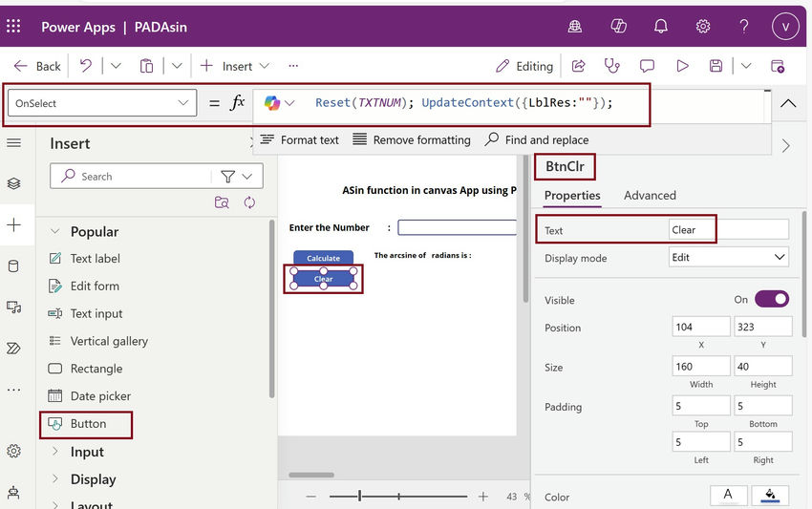Toggle the Visible switch off
The width and height of the screenshot is (812, 509).
(x=772, y=299)
